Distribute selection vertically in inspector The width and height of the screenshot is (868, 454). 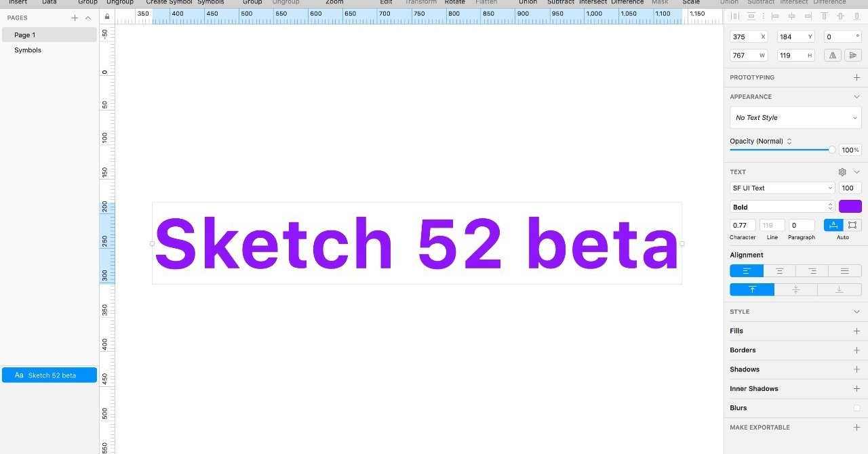coord(751,16)
